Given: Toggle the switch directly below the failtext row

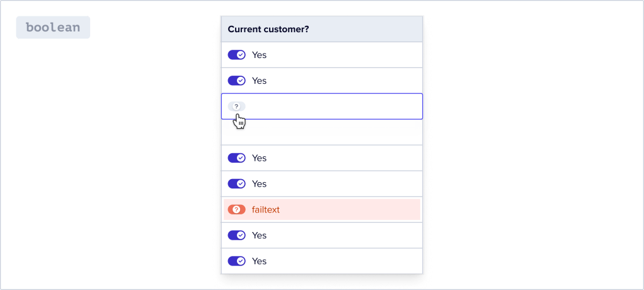Looking at the screenshot, I should pos(236,235).
